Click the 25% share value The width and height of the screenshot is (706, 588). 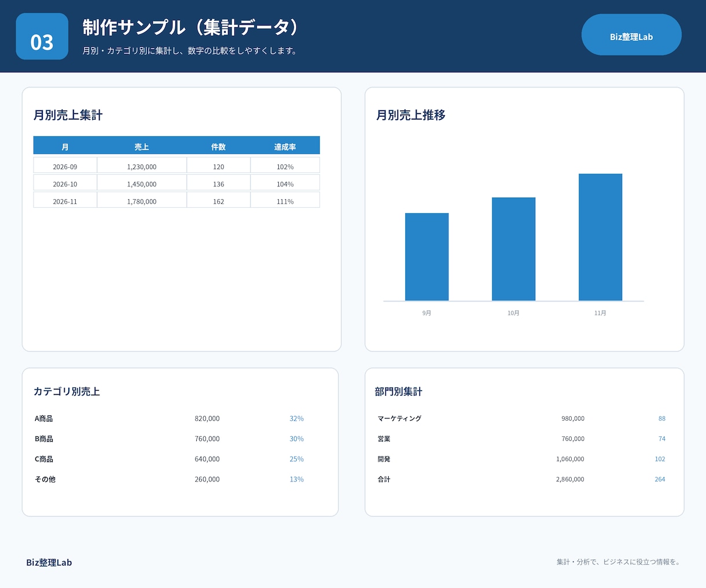296,459
